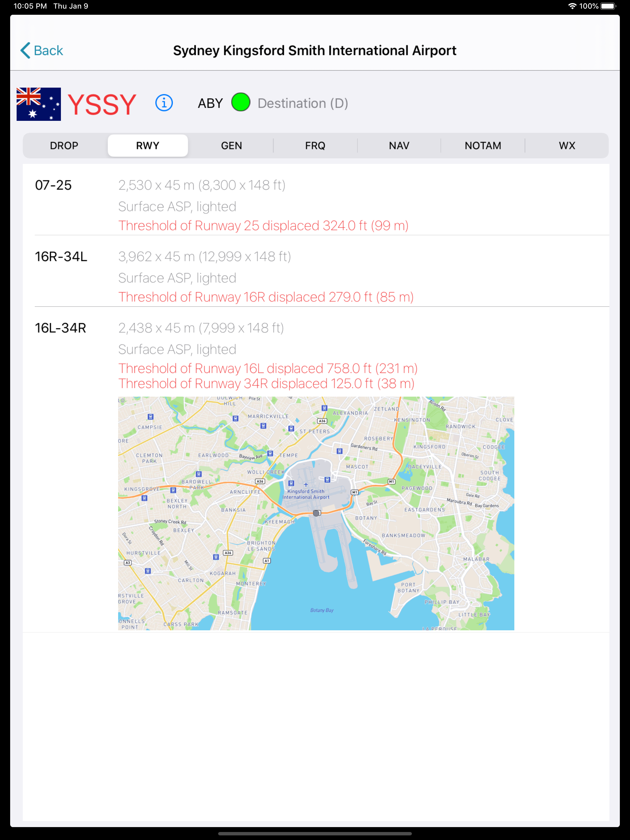View the NOTAM tab

[483, 146]
